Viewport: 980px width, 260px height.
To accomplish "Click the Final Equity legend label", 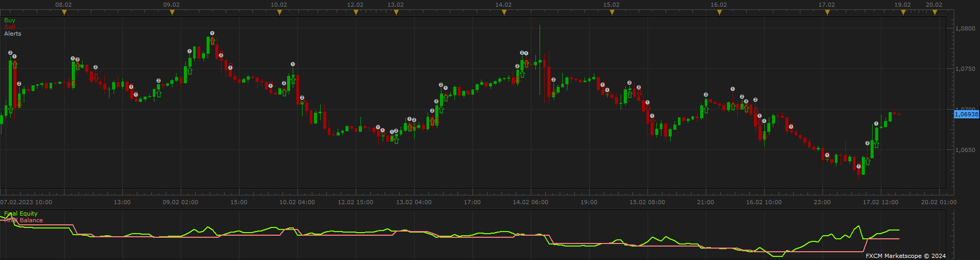I will coord(21,213).
